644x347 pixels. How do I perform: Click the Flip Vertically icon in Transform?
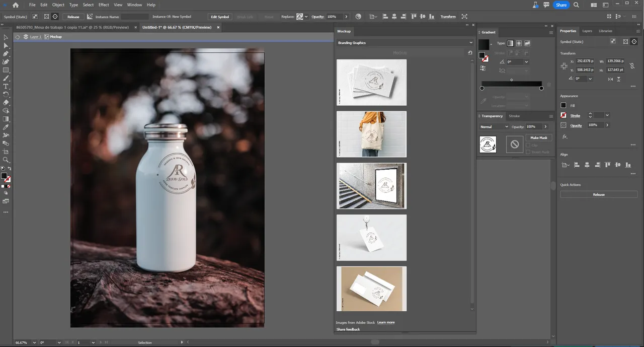[x=619, y=79]
